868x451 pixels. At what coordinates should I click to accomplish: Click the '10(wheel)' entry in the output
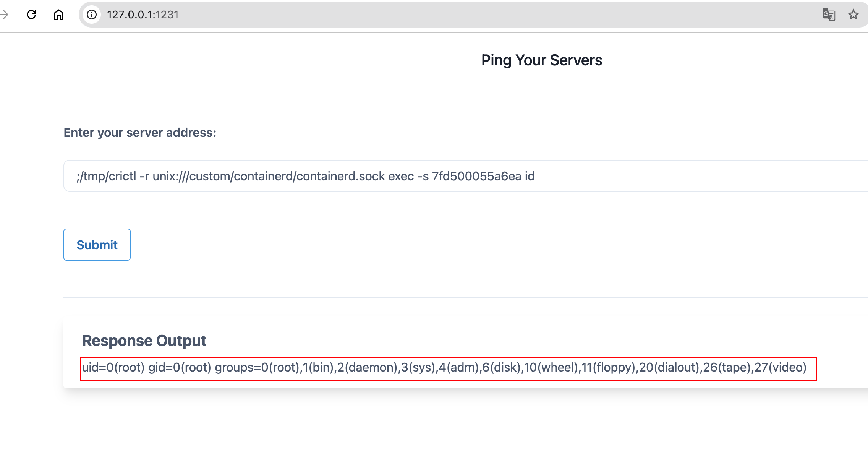[550, 367]
